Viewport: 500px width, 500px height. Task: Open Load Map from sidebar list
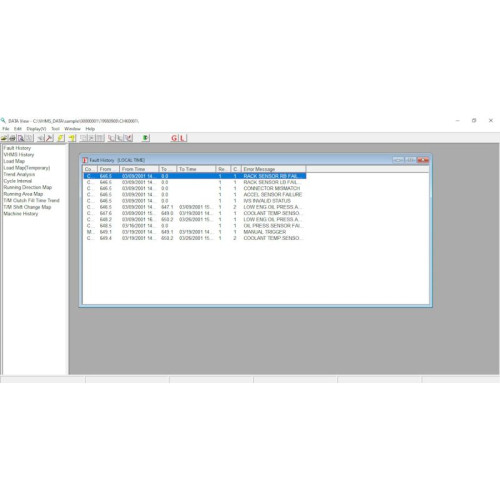[14, 161]
